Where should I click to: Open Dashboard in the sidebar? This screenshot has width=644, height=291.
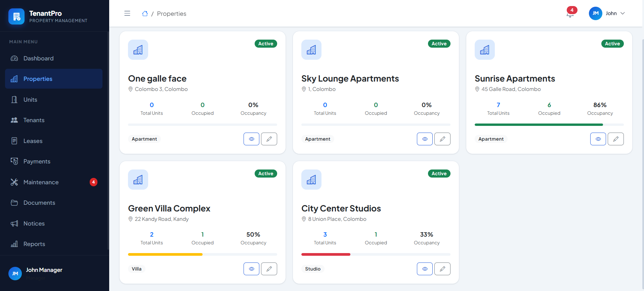tap(54, 58)
